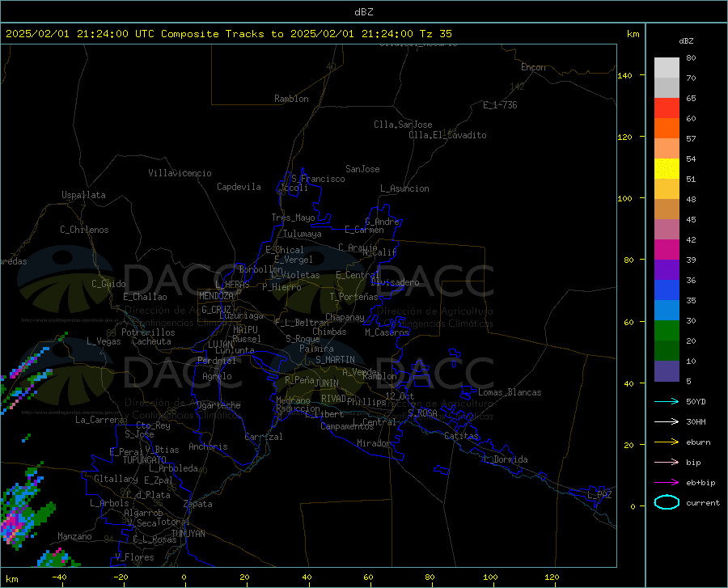Click the Uspallata map label

click(83, 195)
